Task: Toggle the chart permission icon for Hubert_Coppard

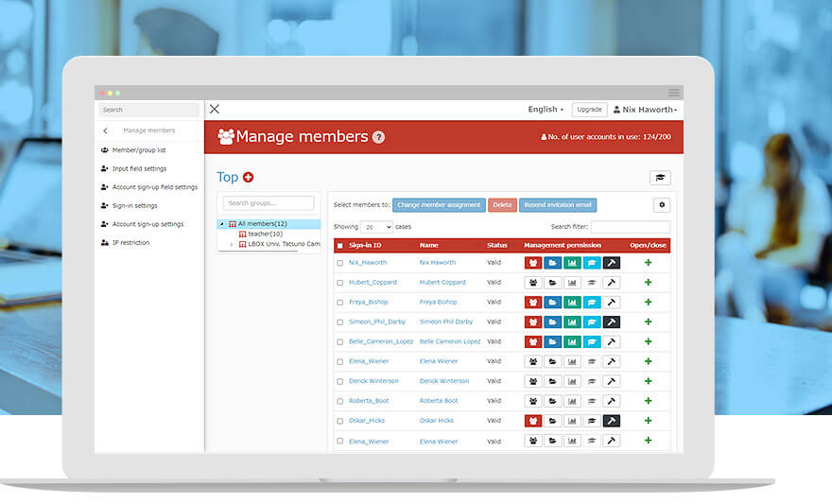Action: click(572, 283)
